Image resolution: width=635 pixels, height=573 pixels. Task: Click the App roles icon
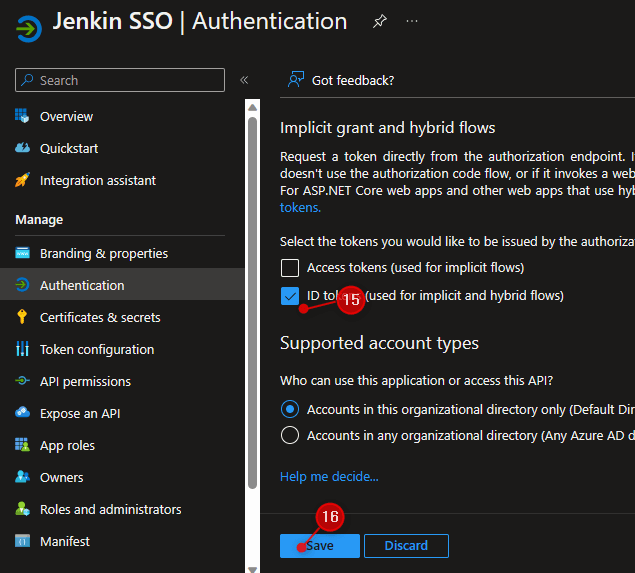(22, 445)
